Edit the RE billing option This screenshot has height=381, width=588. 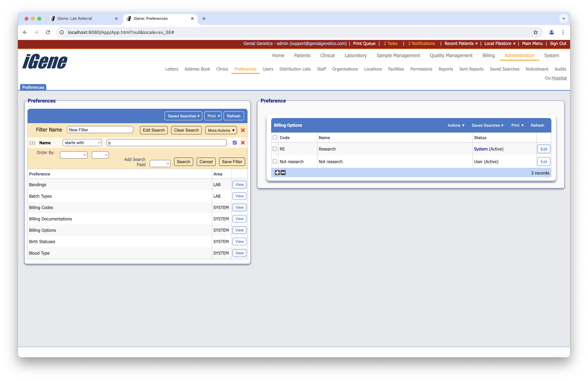coord(544,149)
